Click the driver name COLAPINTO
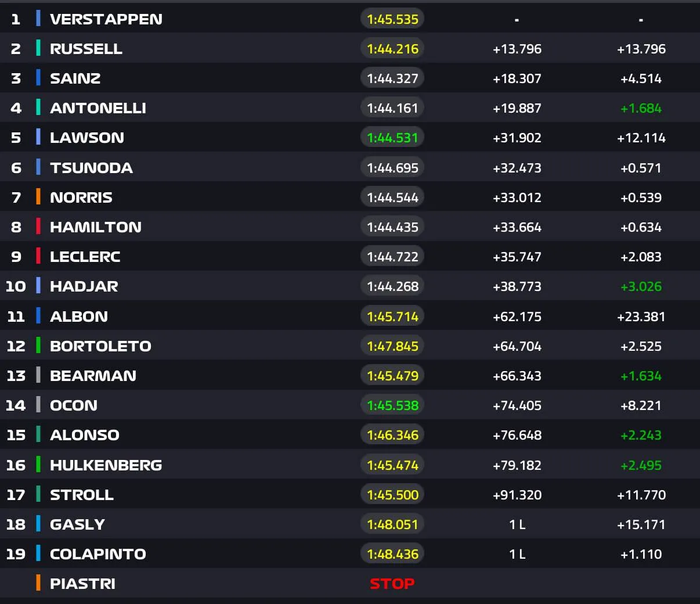This screenshot has height=604, width=700. coord(98,554)
